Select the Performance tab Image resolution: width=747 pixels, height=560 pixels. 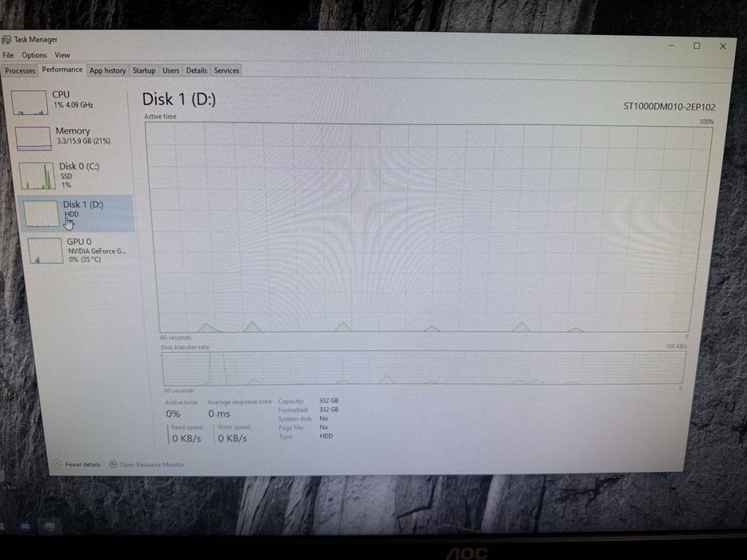click(x=62, y=70)
